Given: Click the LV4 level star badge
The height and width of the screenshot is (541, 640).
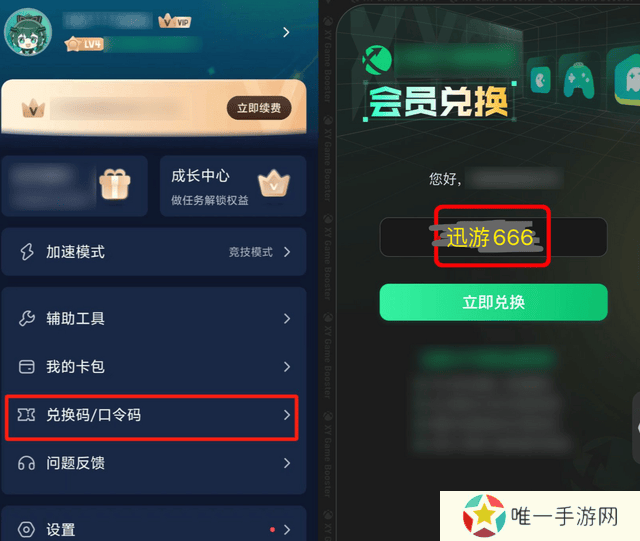Looking at the screenshot, I should tap(84, 44).
